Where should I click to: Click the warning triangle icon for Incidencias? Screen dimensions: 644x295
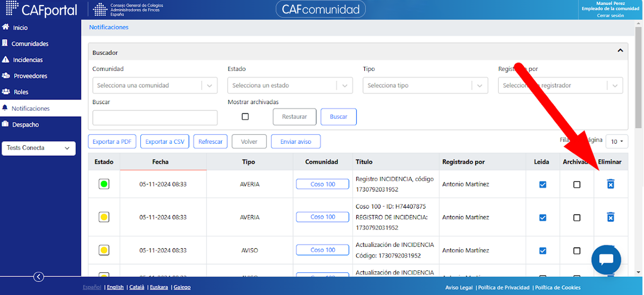pyautogui.click(x=6, y=60)
